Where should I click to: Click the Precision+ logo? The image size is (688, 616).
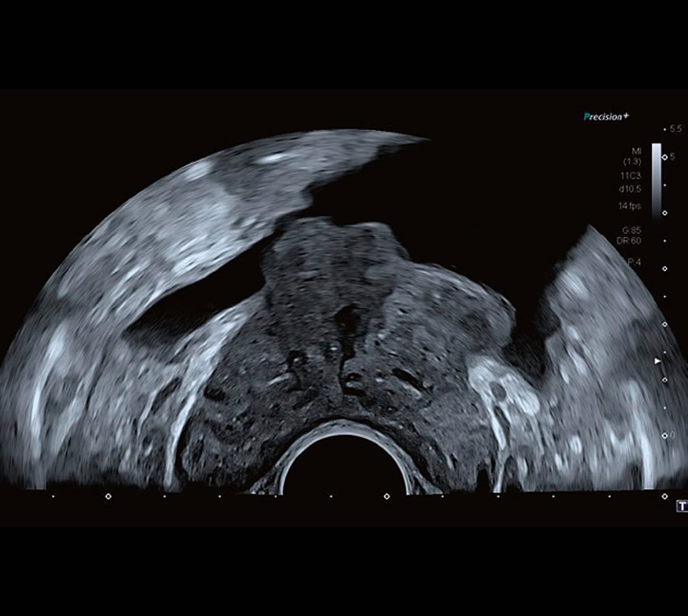coord(606,116)
